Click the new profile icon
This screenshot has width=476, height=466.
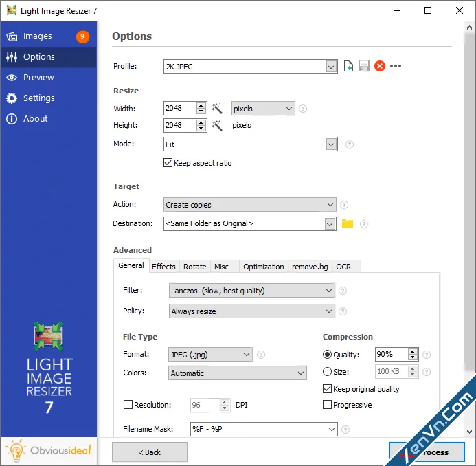348,66
